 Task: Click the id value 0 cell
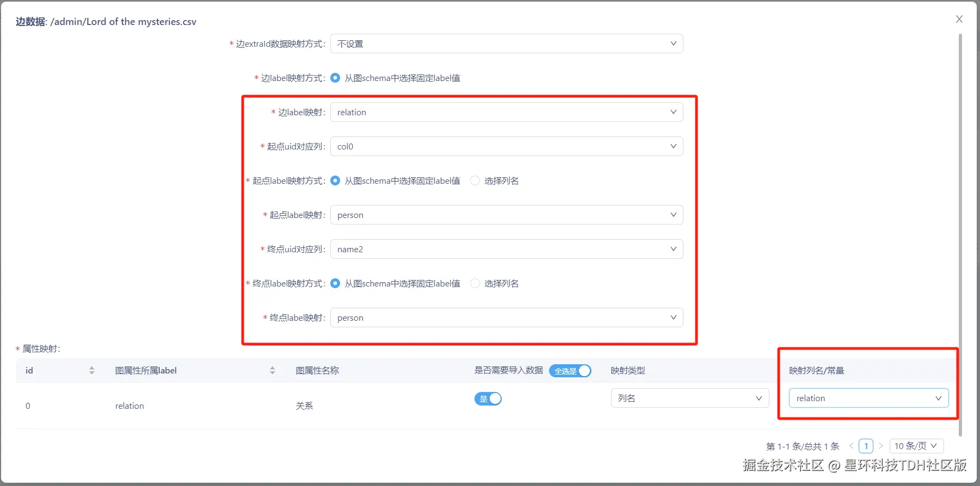coord(28,406)
